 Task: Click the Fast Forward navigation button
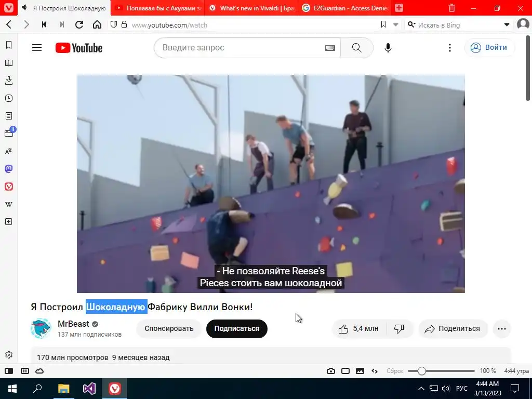(x=62, y=25)
